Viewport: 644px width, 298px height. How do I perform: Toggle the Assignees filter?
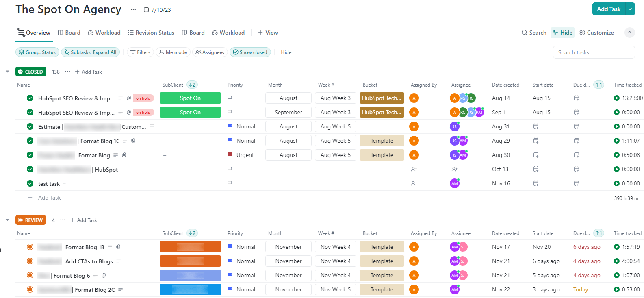(210, 52)
